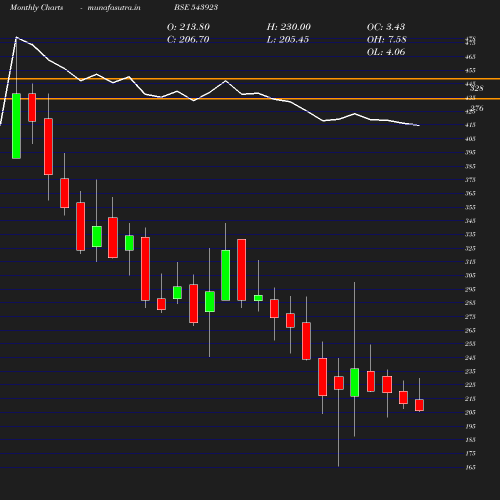Click the 225 price axis label

point(470,385)
